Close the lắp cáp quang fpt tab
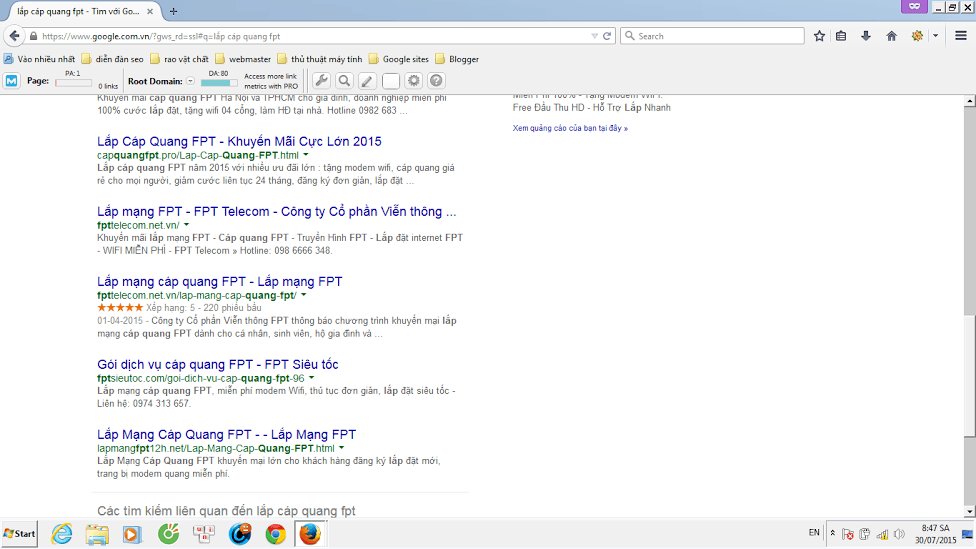This screenshot has width=976, height=549. tap(150, 11)
